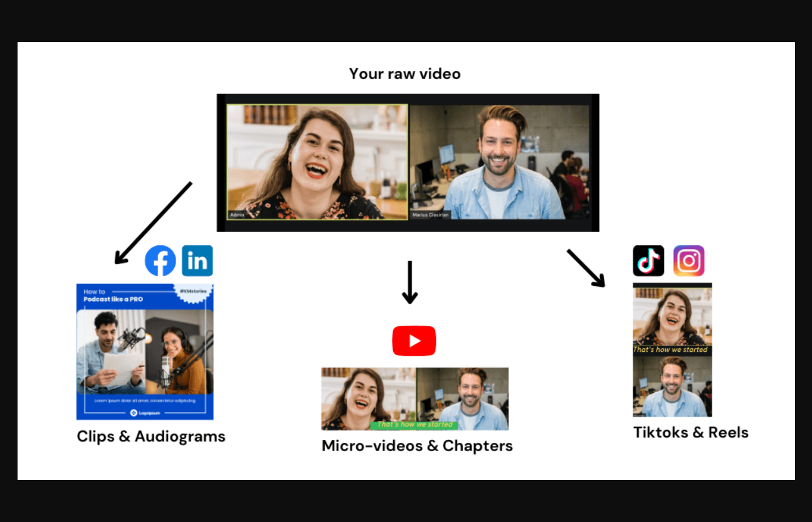Screen dimensions: 812x522
Task: Click the "Tiktoks & Reels" label
Action: point(690,432)
